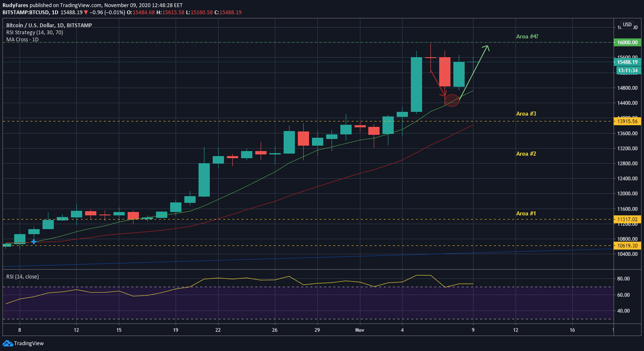This screenshot has height=351, width=644.
Task: Select the Area #4? text label
Action: (527, 37)
